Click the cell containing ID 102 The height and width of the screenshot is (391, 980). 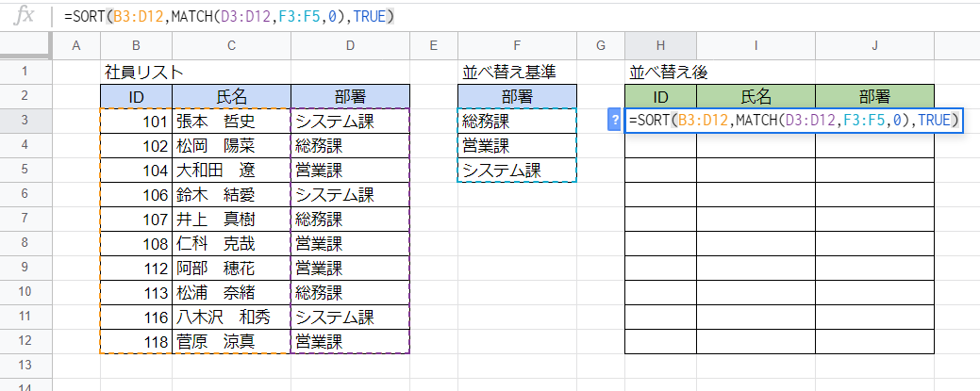point(136,145)
